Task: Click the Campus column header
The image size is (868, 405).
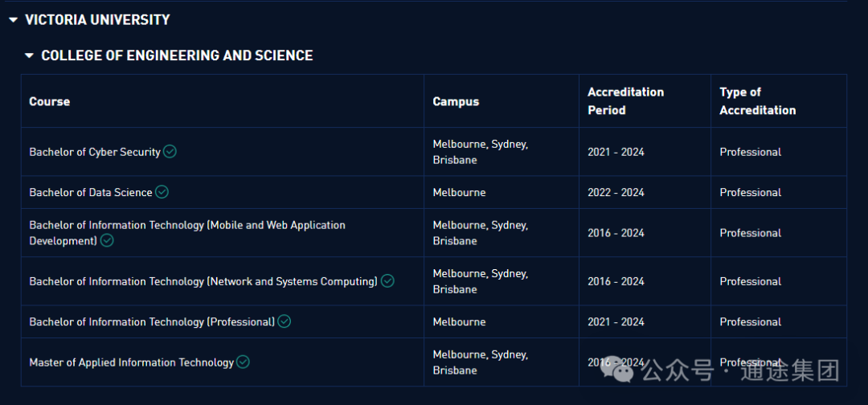Action: pyautogui.click(x=456, y=101)
